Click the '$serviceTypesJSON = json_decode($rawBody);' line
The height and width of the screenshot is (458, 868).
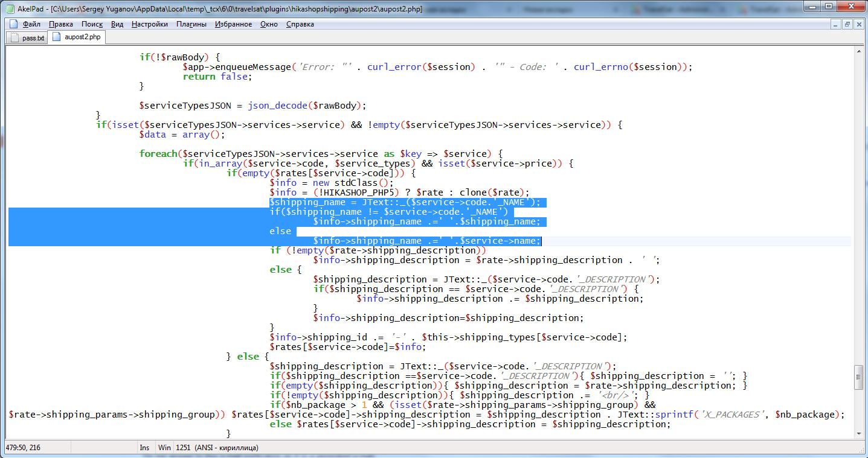coord(253,106)
